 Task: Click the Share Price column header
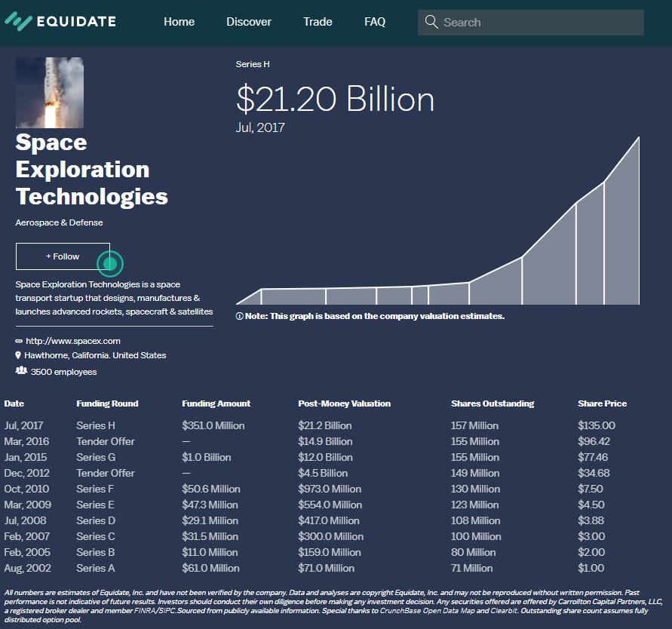click(x=602, y=403)
